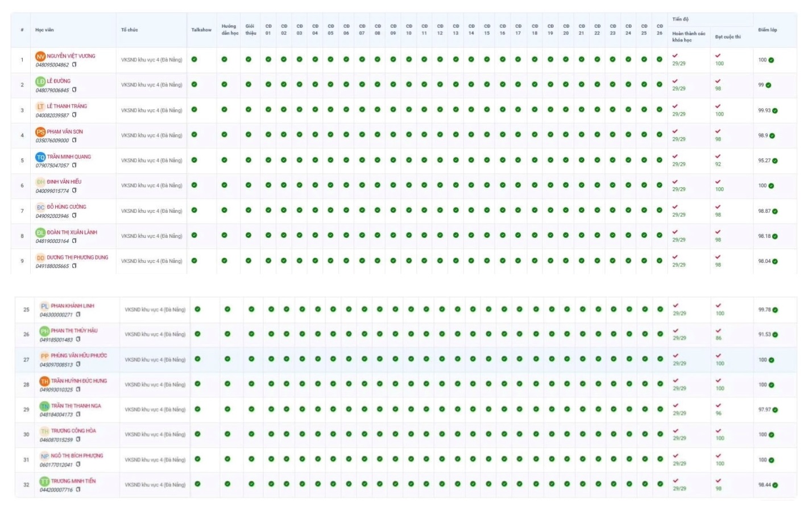Click the Talkshow check for Trương Công Hòa

(x=198, y=434)
